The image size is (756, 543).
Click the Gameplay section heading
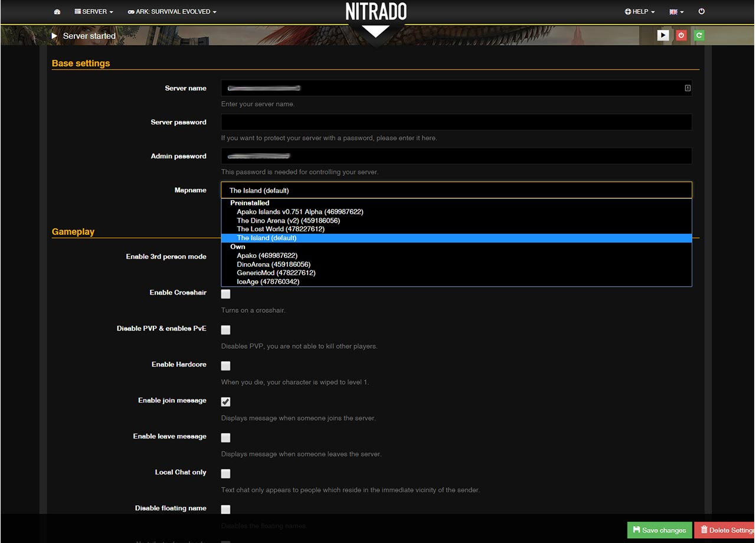click(x=73, y=232)
